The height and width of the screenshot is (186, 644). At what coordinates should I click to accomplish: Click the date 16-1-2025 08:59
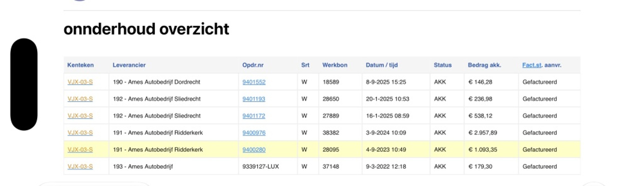click(388, 116)
